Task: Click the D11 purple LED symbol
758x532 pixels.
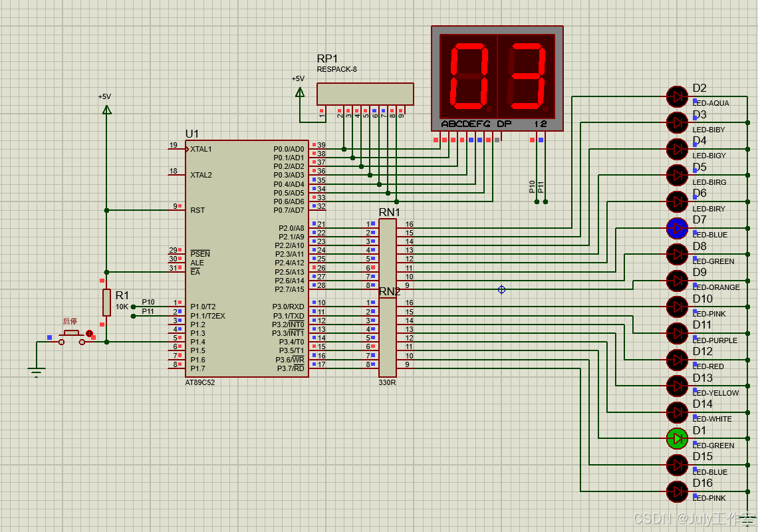Action: click(x=677, y=333)
